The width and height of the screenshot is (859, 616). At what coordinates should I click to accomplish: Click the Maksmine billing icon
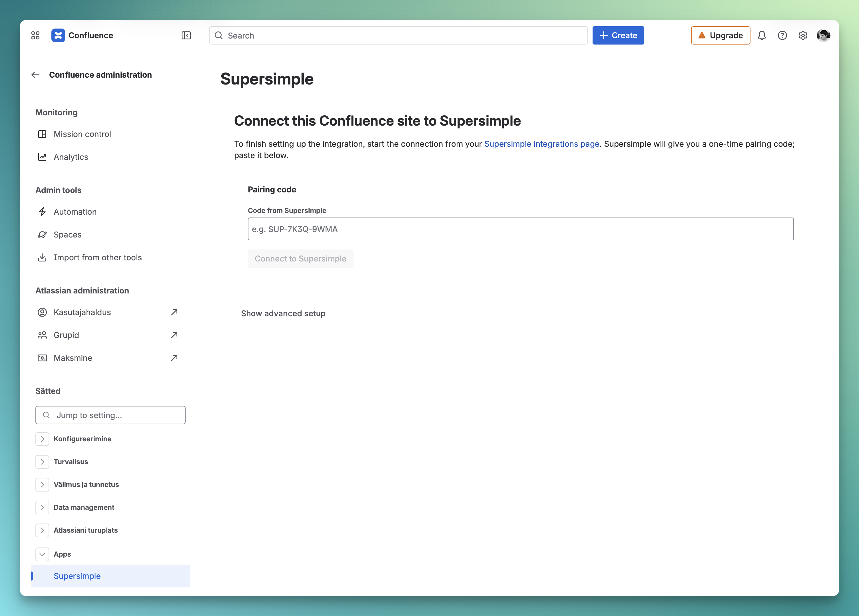(42, 358)
